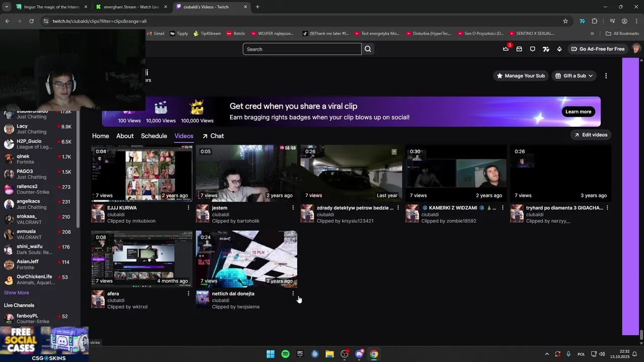644x362 pixels.
Task: Go back in browser history
Action: point(7,21)
